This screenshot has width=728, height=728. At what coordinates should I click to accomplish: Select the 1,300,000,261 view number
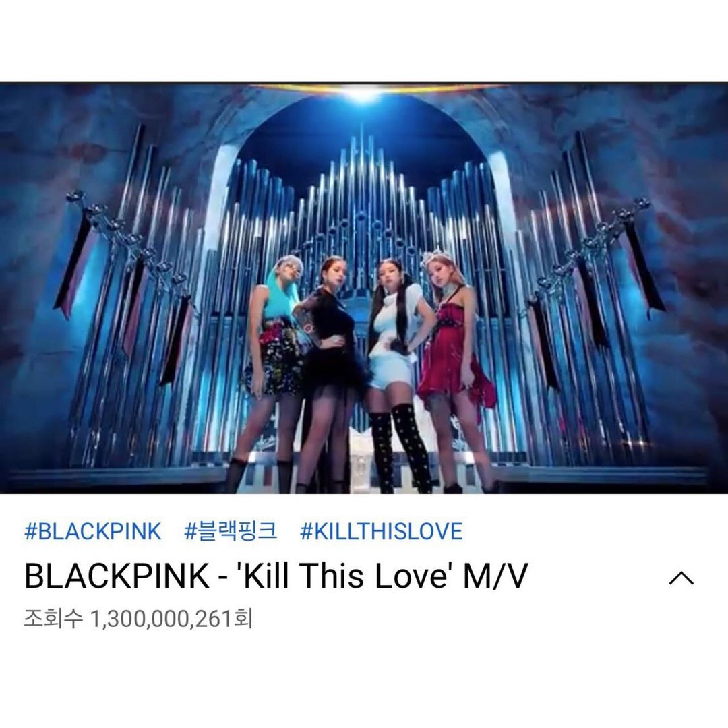162,619
